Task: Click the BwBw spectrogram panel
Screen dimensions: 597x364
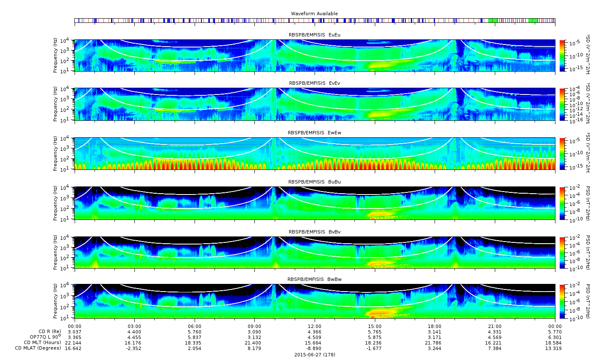Action: [315, 301]
